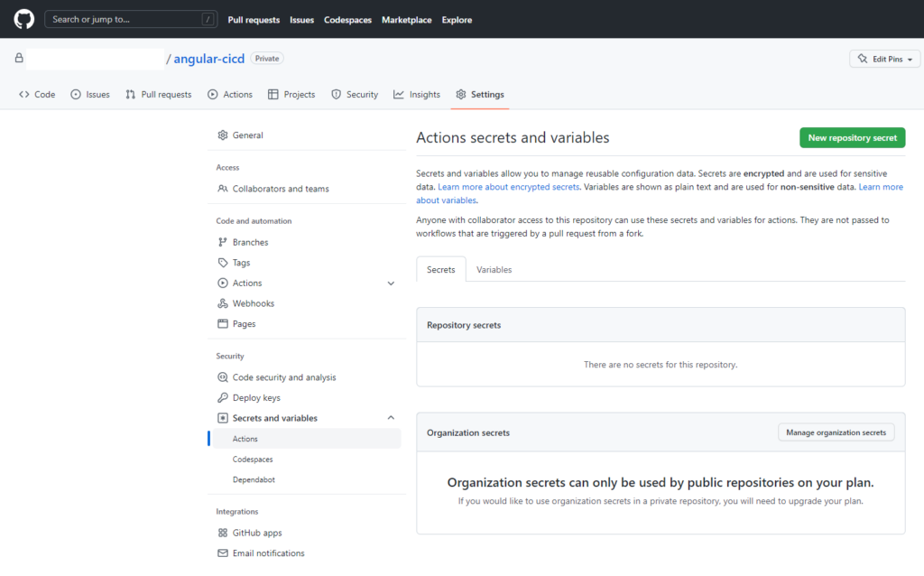Follow Learn more about encrypted secrets link

[509, 187]
